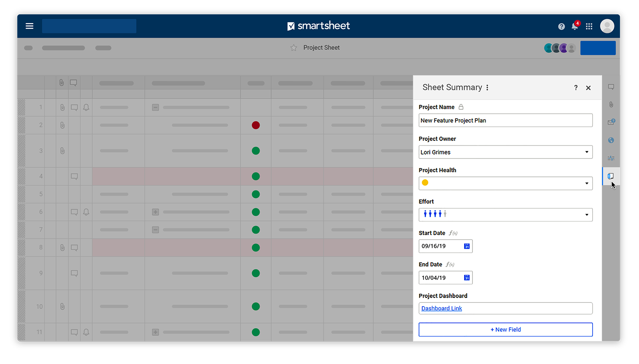Close the Sheet Summary panel

click(588, 88)
